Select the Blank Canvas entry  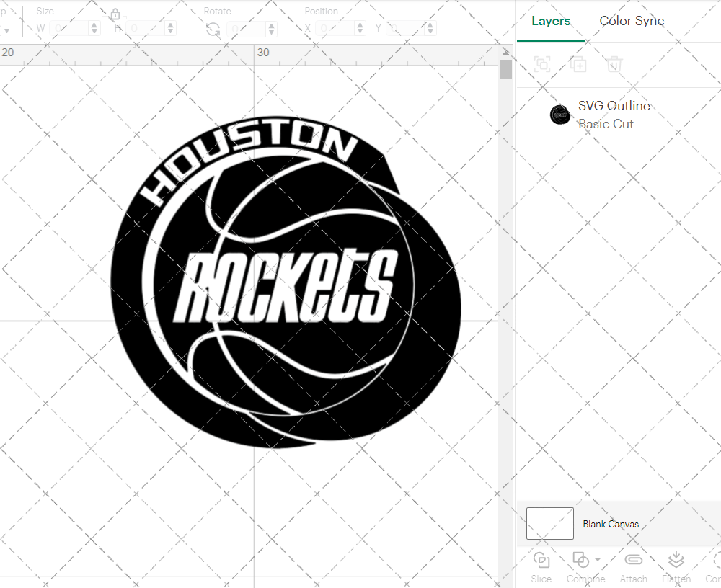click(611, 524)
